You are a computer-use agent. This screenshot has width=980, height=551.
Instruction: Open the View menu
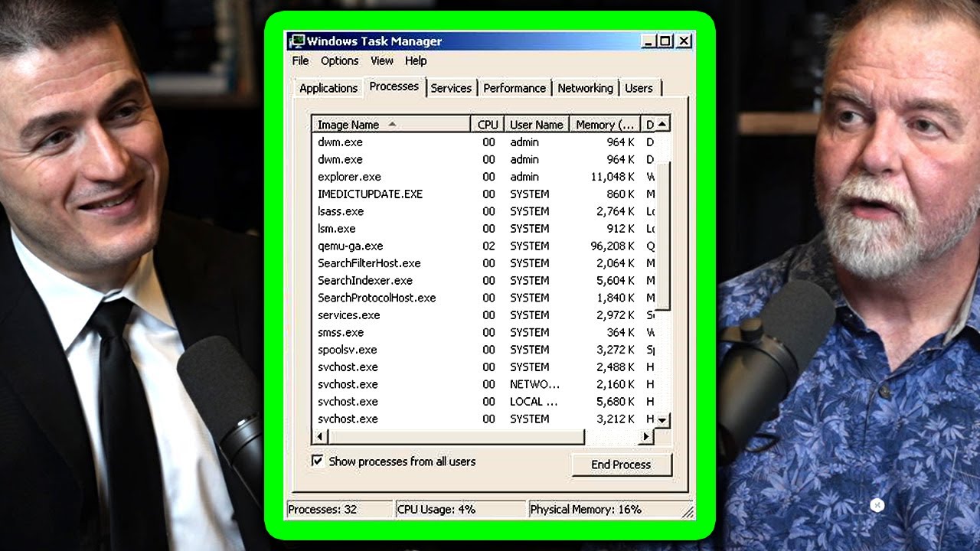381,60
